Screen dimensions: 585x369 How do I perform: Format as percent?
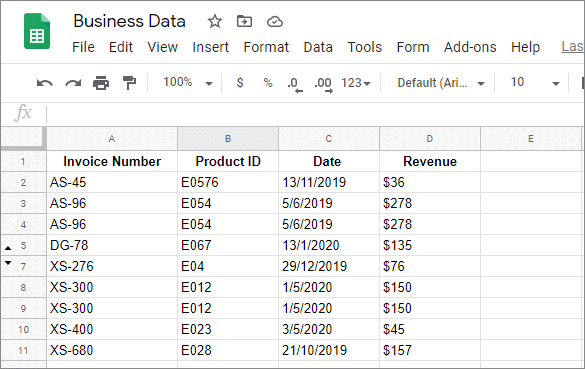click(x=268, y=82)
